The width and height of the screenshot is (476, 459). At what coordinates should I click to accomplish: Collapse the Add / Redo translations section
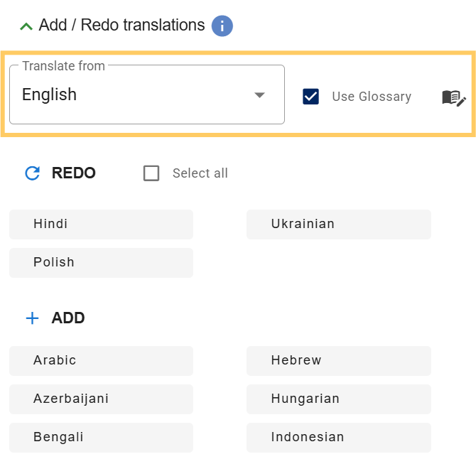26,26
